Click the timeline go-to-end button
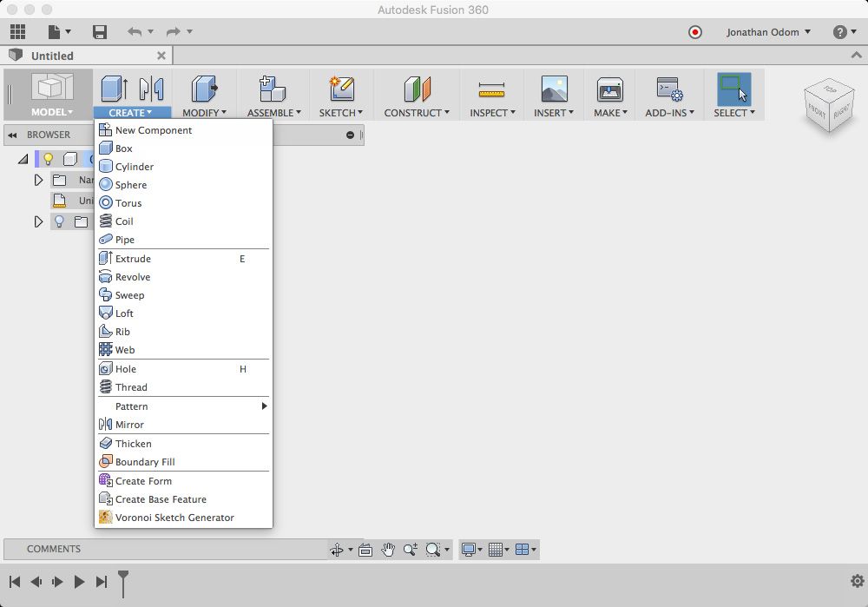Image resolution: width=868 pixels, height=607 pixels. (102, 582)
